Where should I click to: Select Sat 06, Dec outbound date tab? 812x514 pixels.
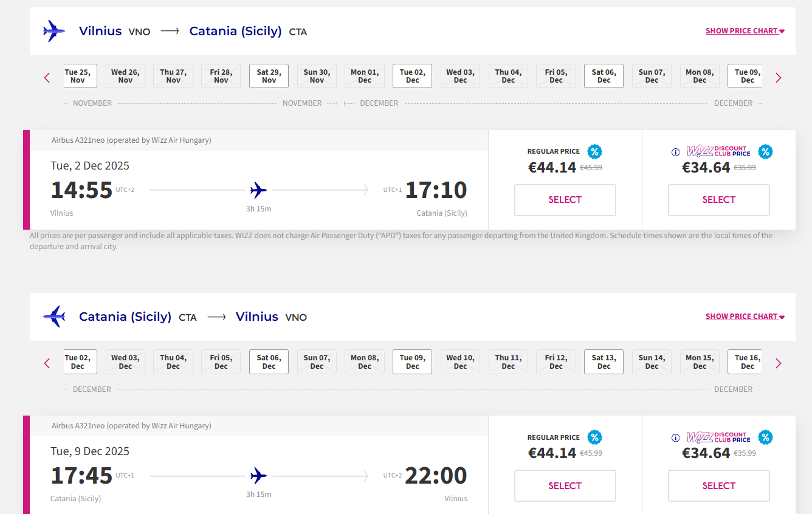[604, 76]
